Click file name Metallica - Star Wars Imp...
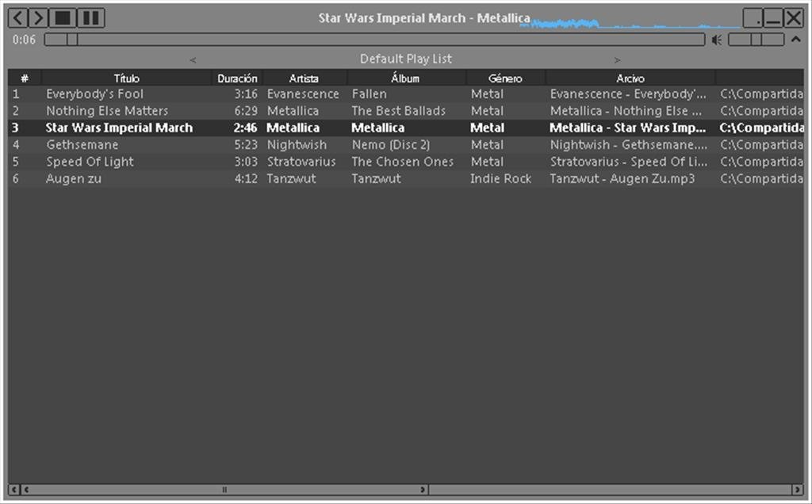Screen dimensions: 812x504 coord(628,128)
